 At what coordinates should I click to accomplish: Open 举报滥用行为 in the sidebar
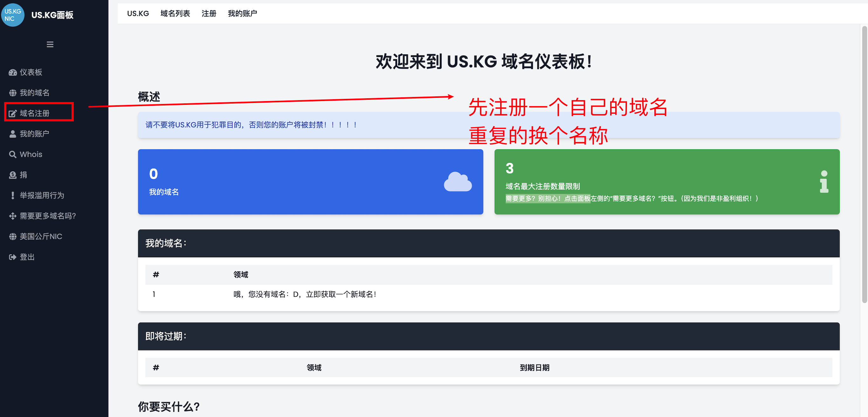click(x=42, y=196)
